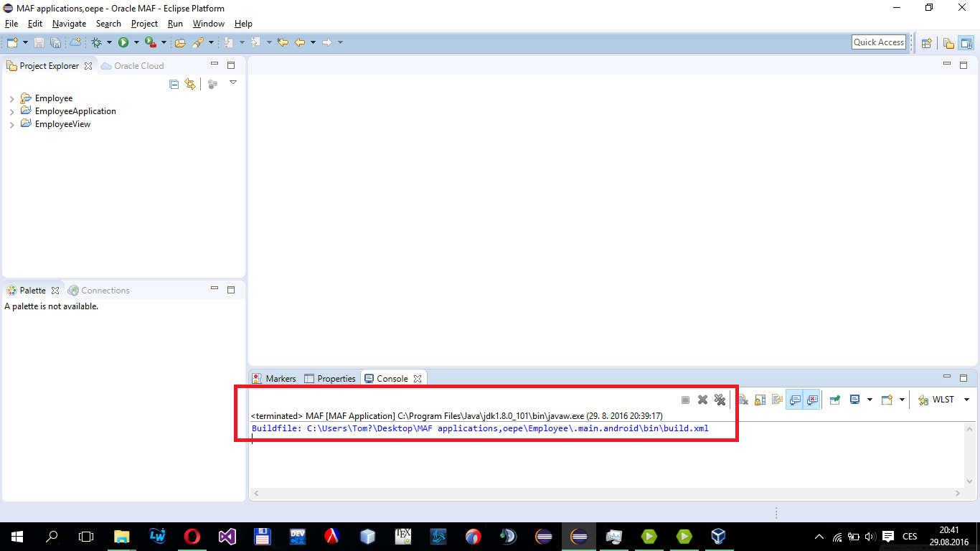Screen dimensions: 980x551
Task: Toggle Show Console on Standard Error
Action: [812, 400]
